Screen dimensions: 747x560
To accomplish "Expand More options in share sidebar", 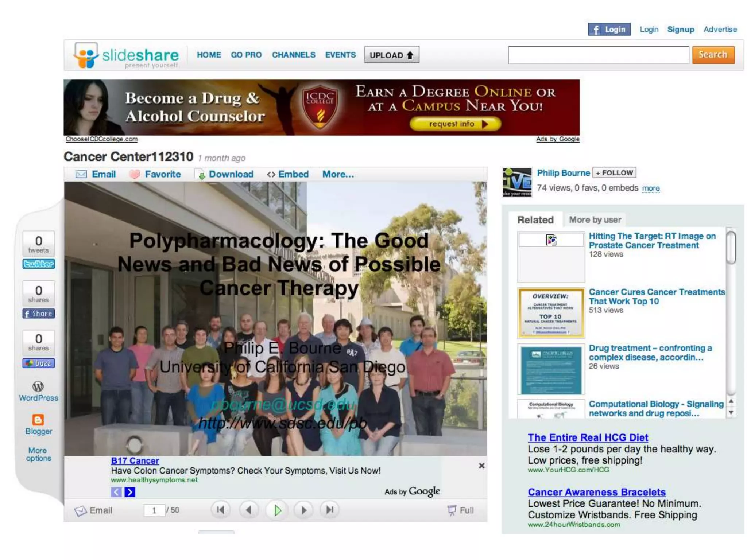I will (x=38, y=454).
